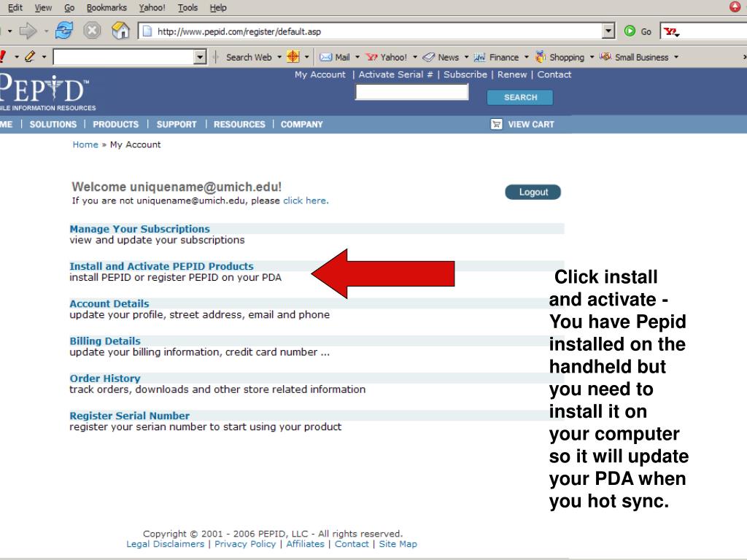Click the Logout button
The width and height of the screenshot is (747, 560).
click(533, 192)
